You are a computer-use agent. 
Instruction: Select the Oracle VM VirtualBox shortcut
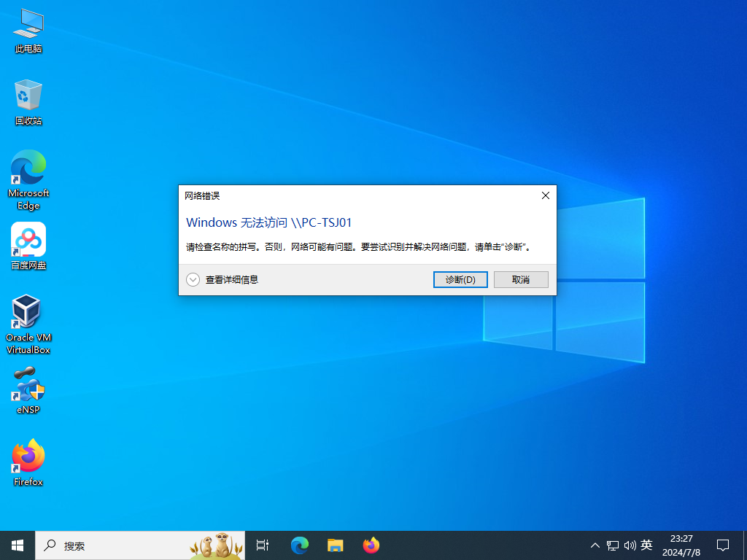[28, 324]
